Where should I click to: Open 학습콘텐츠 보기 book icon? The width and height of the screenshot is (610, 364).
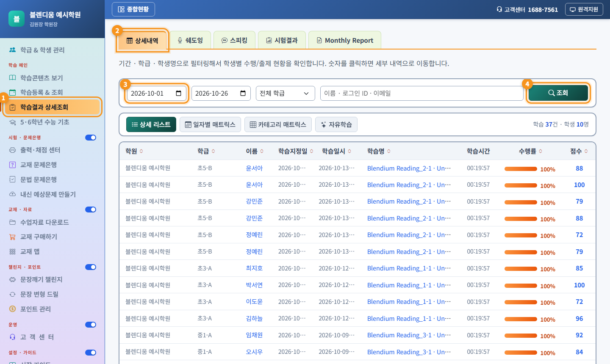[x=13, y=78]
